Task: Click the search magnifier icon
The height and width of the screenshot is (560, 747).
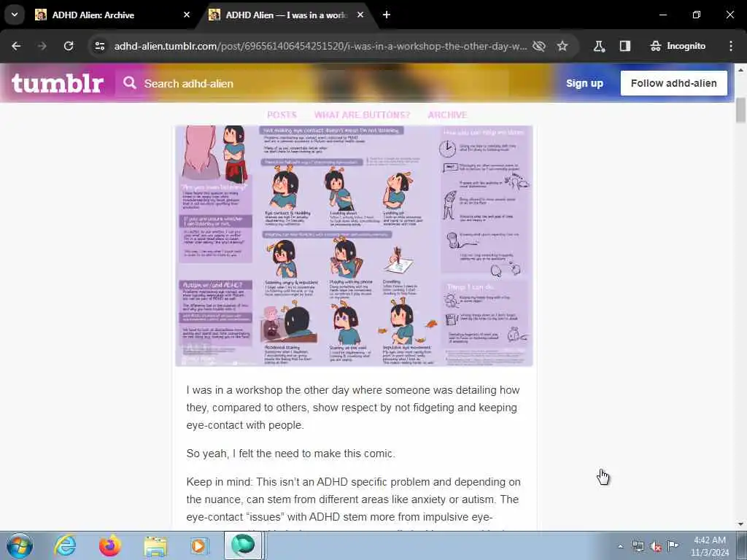Action: click(x=130, y=83)
